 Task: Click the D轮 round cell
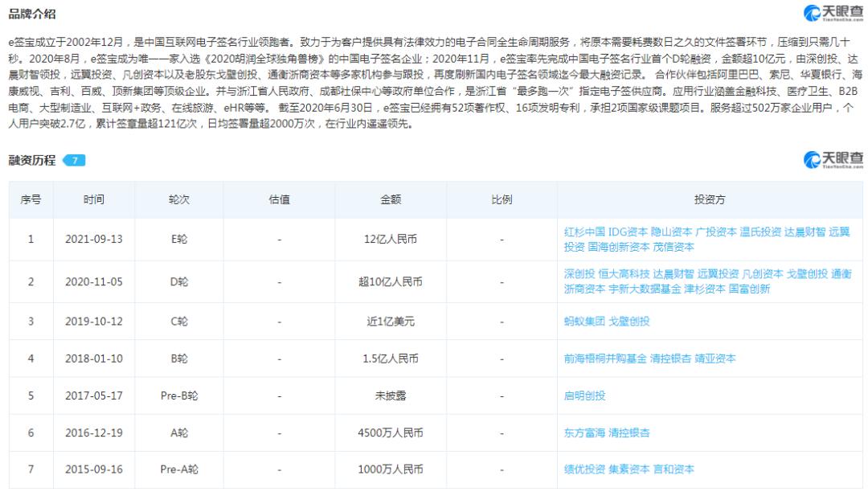[179, 282]
